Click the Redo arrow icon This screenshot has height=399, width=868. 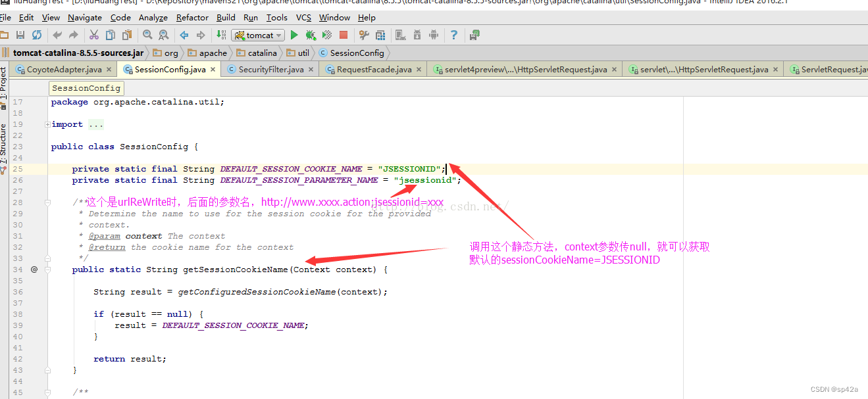coord(74,35)
